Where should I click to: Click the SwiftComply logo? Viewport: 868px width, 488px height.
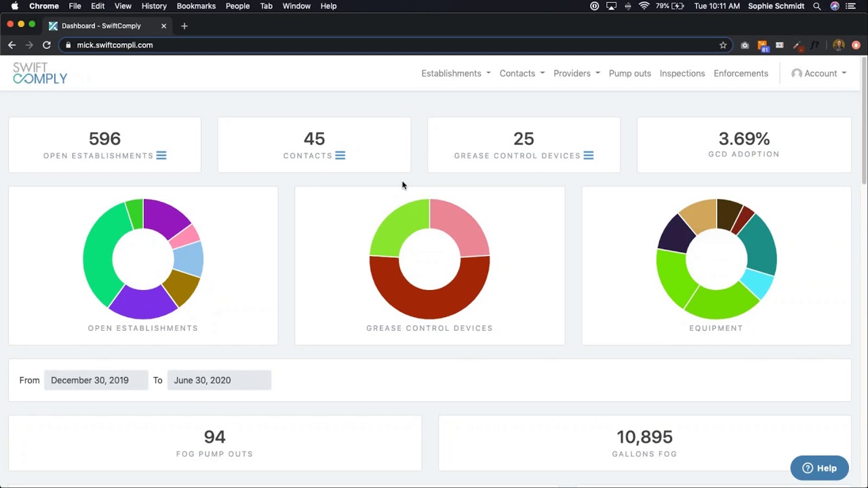(40, 73)
